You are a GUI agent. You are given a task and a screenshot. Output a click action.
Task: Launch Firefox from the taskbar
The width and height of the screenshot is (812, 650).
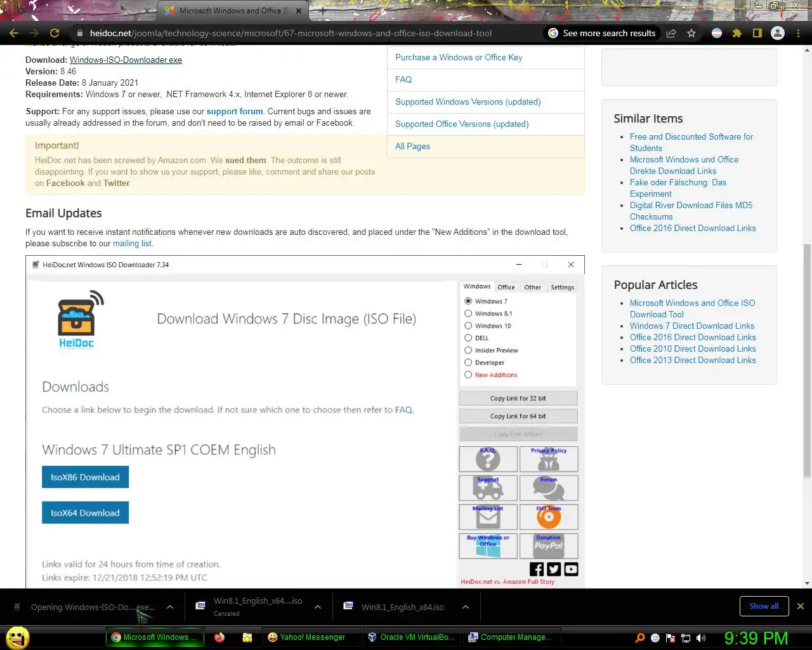(x=219, y=637)
